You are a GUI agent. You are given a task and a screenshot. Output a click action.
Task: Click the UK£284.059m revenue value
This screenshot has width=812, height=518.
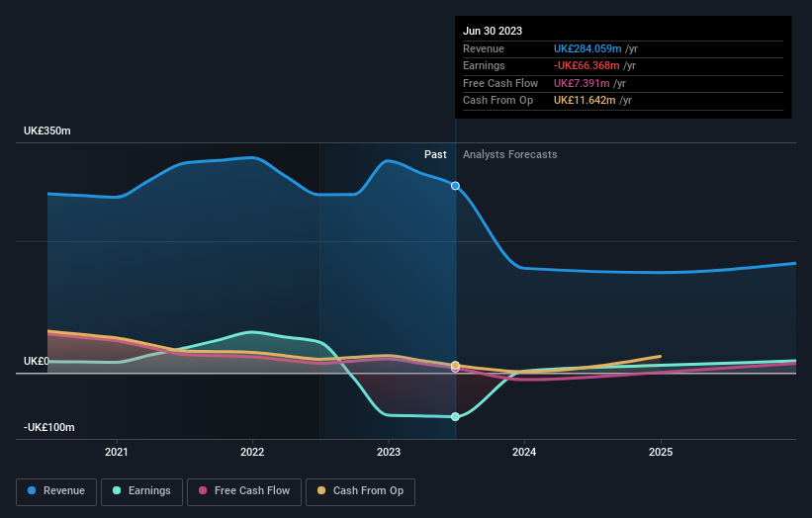(x=587, y=48)
